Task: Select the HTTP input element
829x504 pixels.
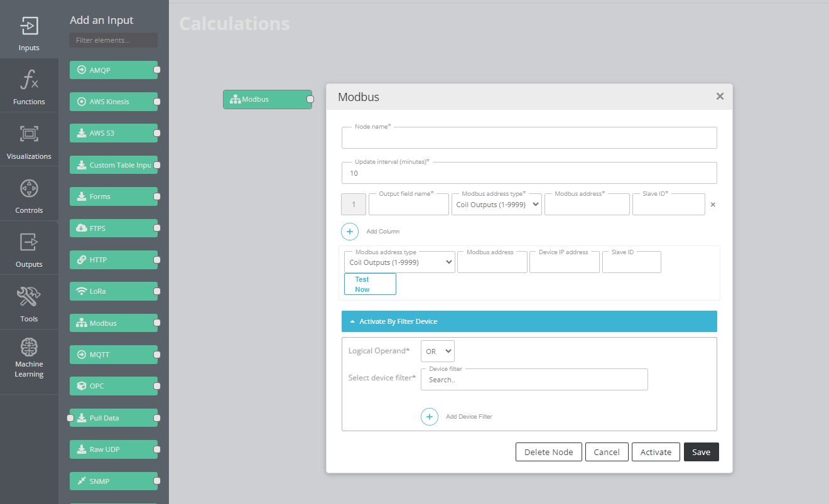Action: (x=113, y=260)
